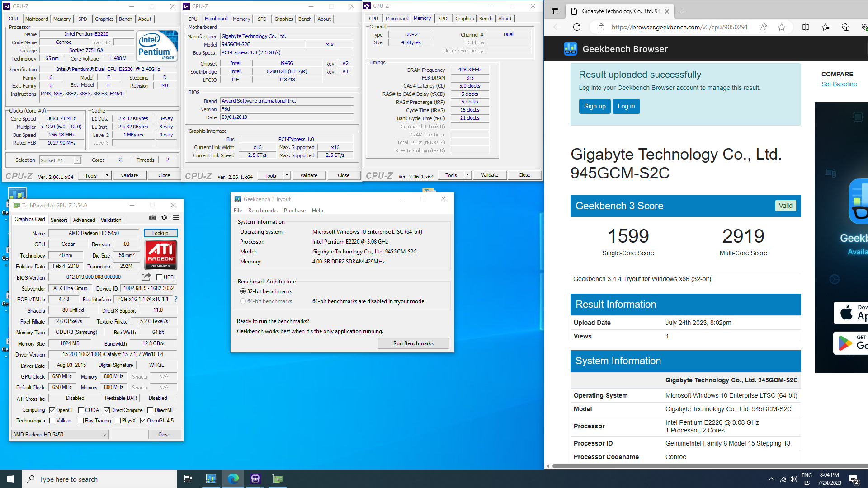Click the CPU-Z taskbar icon
The image size is (868, 488).
[x=255, y=479]
